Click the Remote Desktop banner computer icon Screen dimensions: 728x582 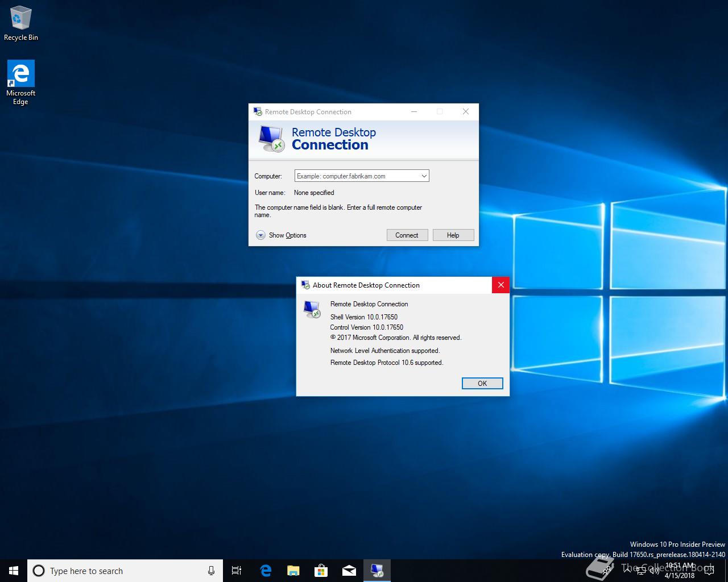pyautogui.click(x=271, y=139)
